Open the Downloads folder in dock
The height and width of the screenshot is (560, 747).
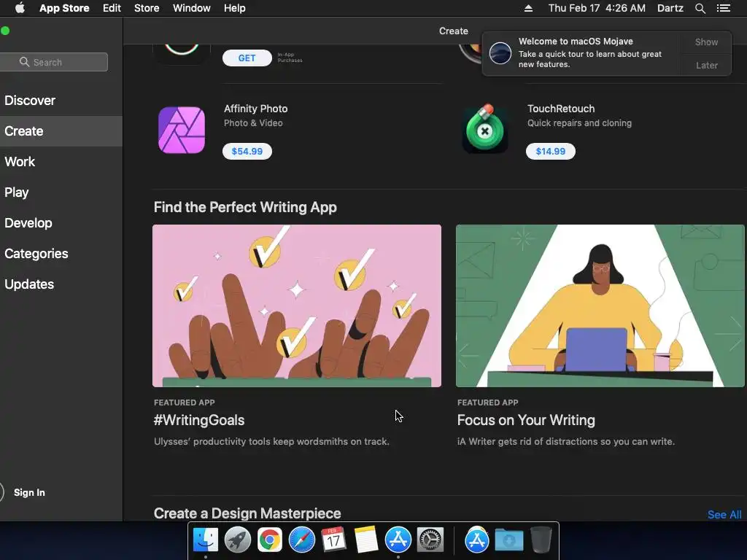coord(508,540)
